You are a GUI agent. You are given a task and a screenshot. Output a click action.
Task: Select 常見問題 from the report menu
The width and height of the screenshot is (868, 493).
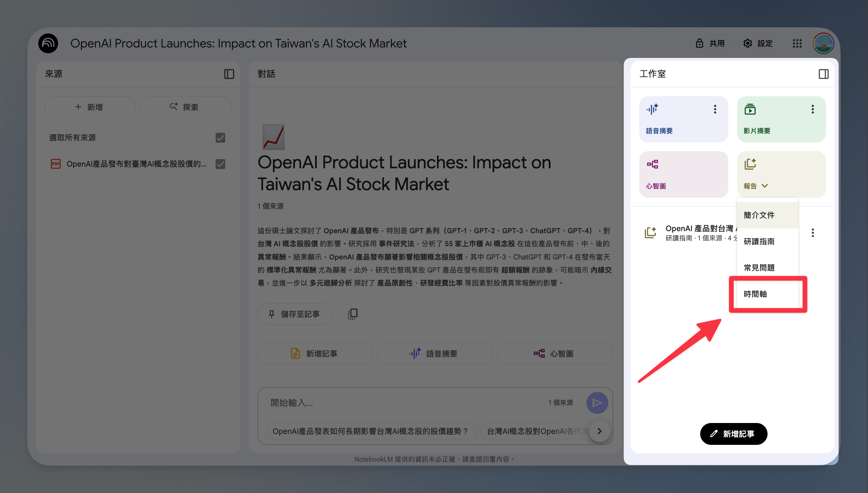(x=768, y=268)
